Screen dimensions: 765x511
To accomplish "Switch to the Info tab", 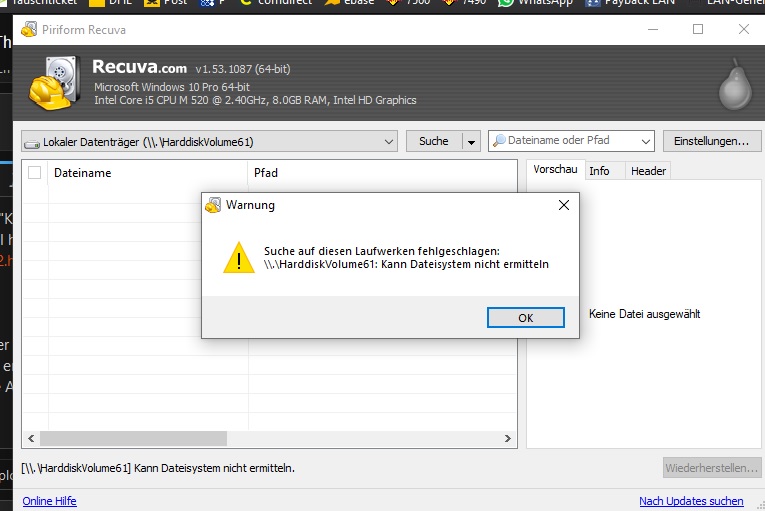I will [604, 171].
